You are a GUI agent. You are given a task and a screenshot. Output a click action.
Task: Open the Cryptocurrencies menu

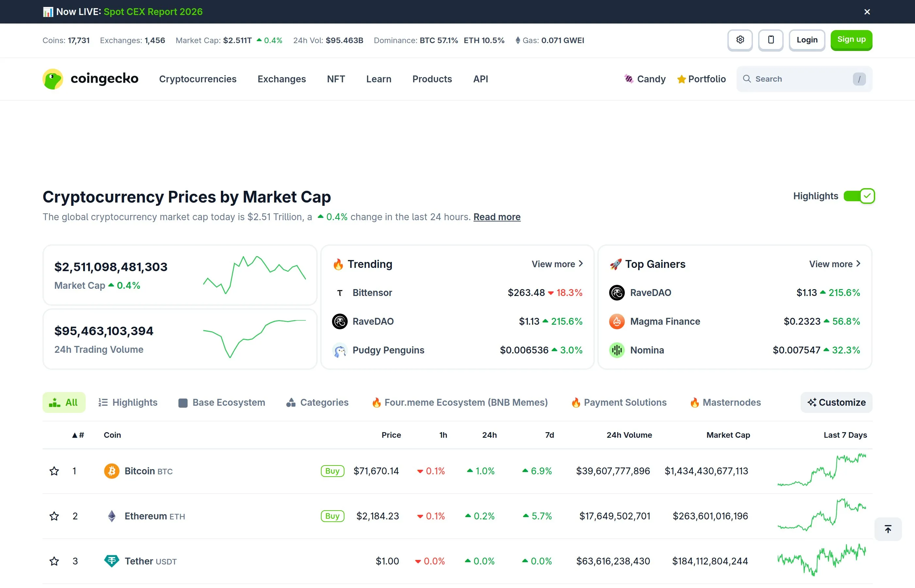pyautogui.click(x=198, y=79)
